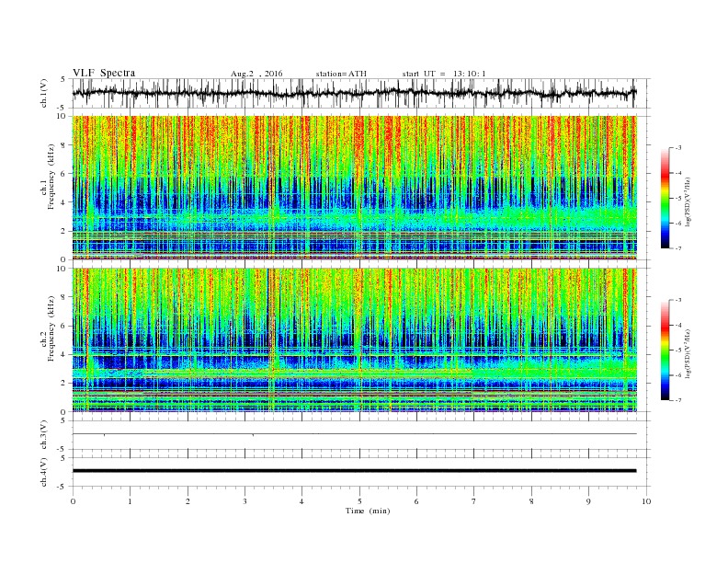Image resolution: width=728 pixels, height=563 pixels.
Task: Click the "start UT = 13:10:1" text
Action: 444,74
